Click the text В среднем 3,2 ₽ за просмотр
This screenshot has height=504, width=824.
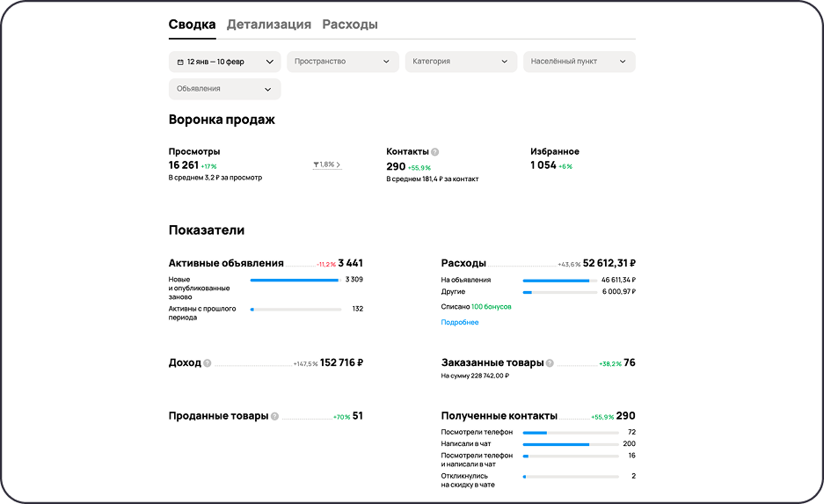(215, 178)
